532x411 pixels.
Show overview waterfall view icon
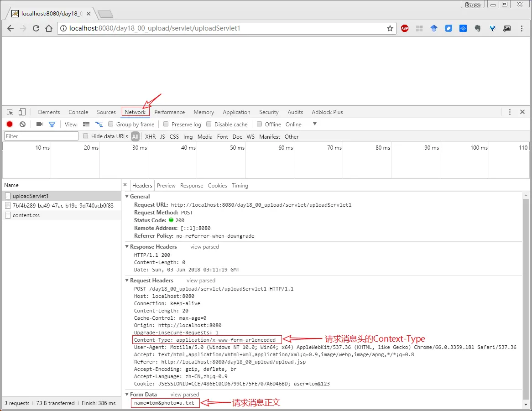(99, 124)
